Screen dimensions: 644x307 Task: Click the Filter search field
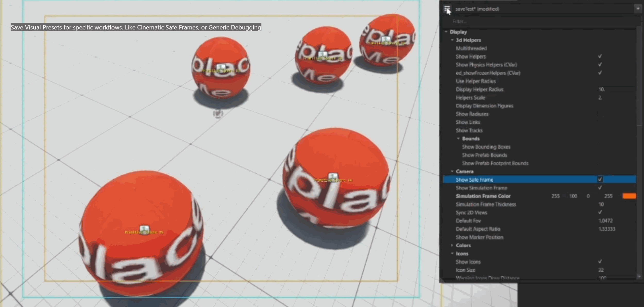(x=541, y=21)
